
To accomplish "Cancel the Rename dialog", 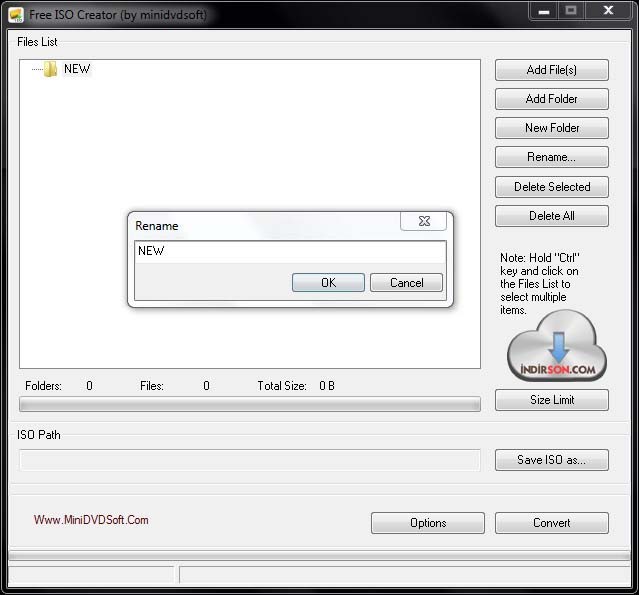I will [x=406, y=282].
